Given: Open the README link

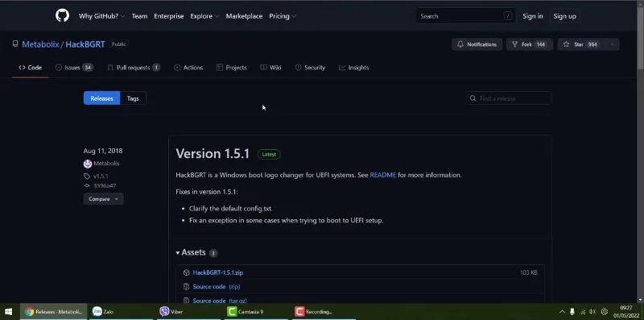Looking at the screenshot, I should tap(383, 175).
